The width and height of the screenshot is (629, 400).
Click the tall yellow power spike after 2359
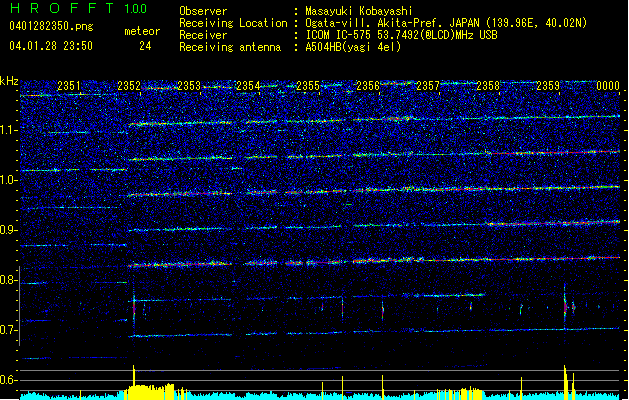tap(565, 382)
